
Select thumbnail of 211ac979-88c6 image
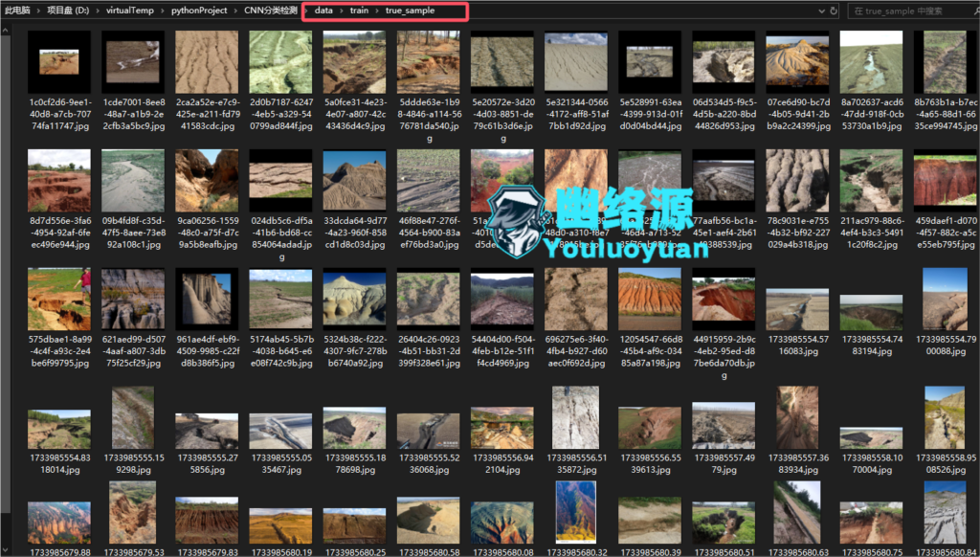(x=871, y=181)
